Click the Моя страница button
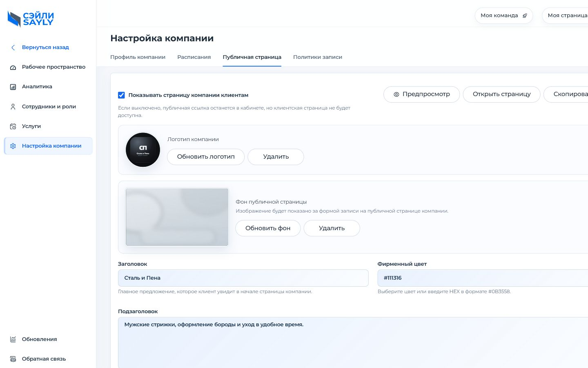This screenshot has height=368, width=588. (565, 16)
